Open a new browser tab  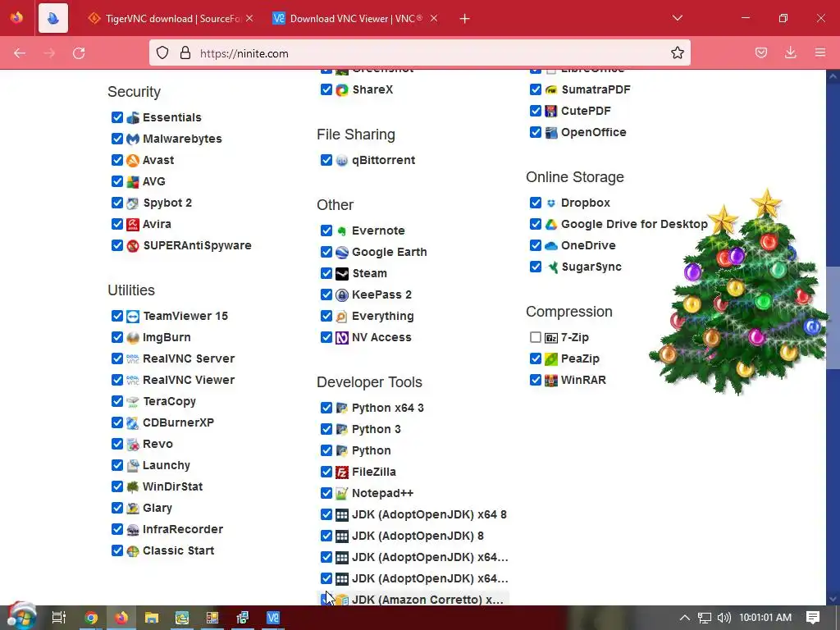click(x=464, y=19)
